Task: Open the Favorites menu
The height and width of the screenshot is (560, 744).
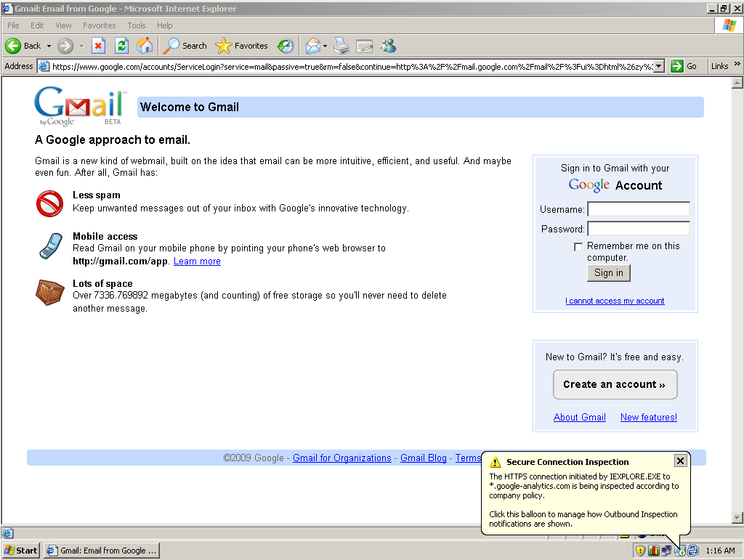Action: coord(99,25)
